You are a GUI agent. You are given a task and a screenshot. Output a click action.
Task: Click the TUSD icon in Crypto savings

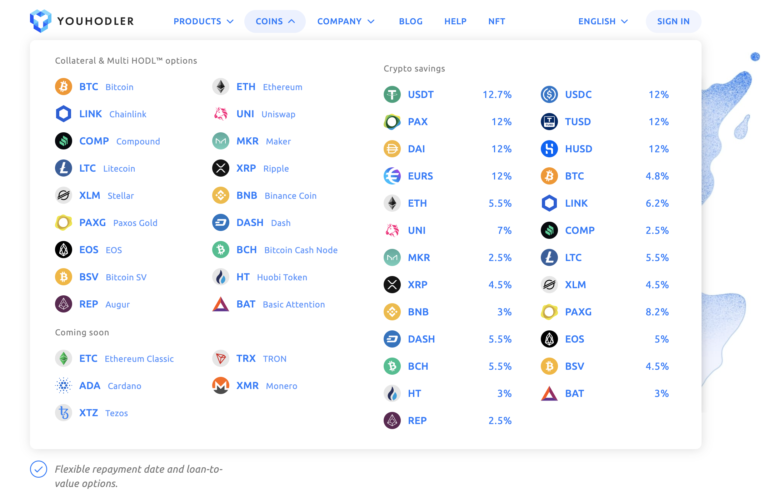pos(549,121)
